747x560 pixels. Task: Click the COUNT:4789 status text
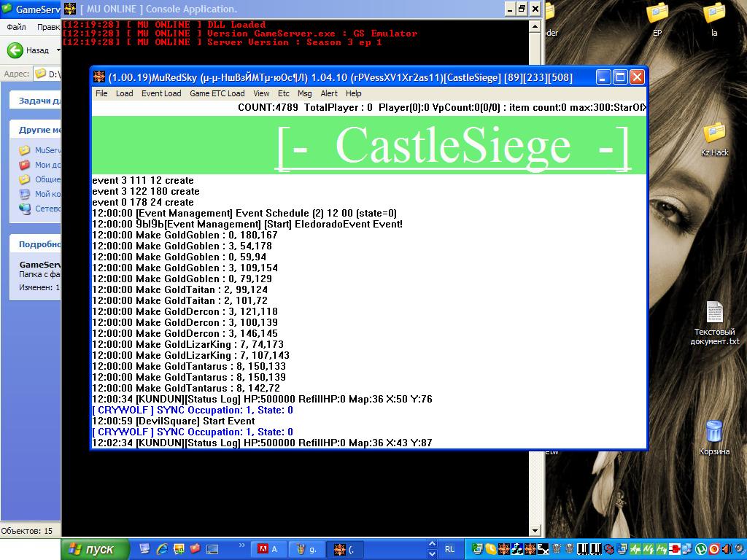[268, 108]
